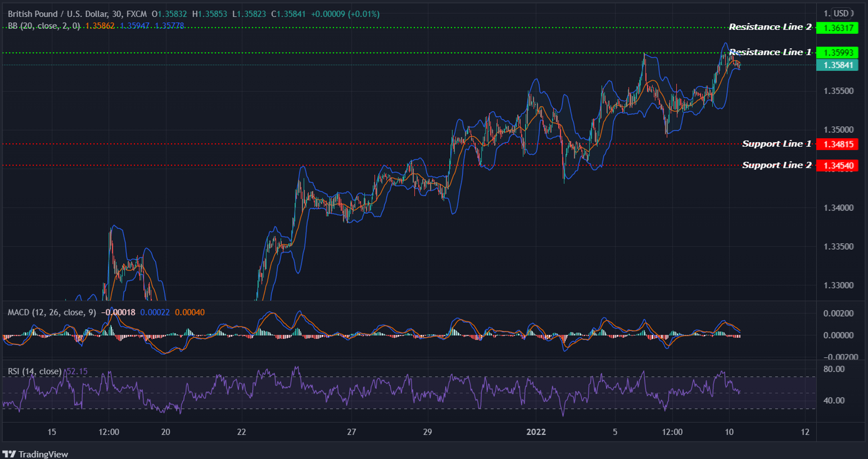Select the 1.35000 value on the price scale
The width and height of the screenshot is (868, 459).
[x=840, y=129]
